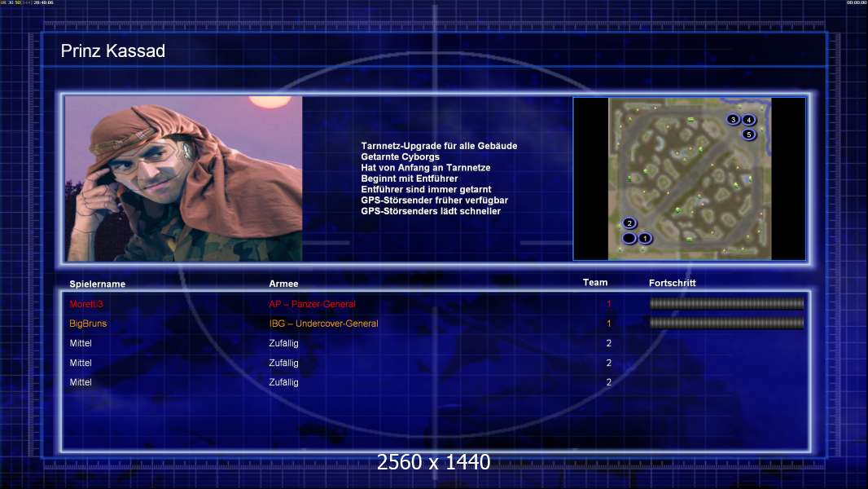This screenshot has width=868, height=489.
Task: Click the Fortschritt column header
Action: tap(672, 283)
